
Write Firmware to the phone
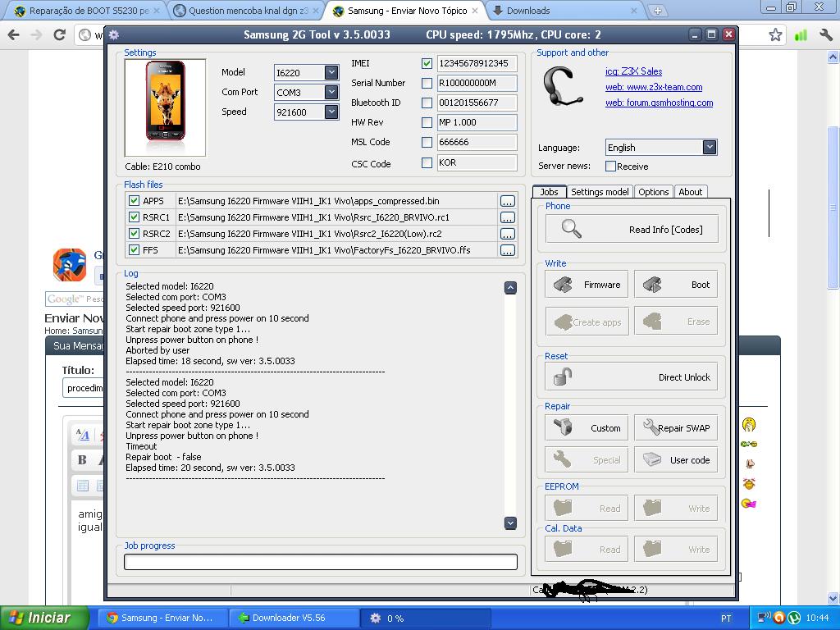pyautogui.click(x=587, y=285)
